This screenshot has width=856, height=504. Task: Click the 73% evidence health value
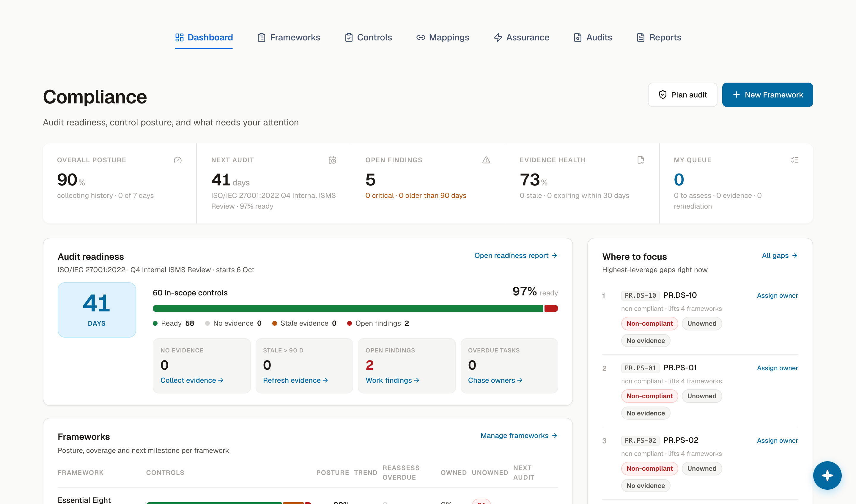533,180
